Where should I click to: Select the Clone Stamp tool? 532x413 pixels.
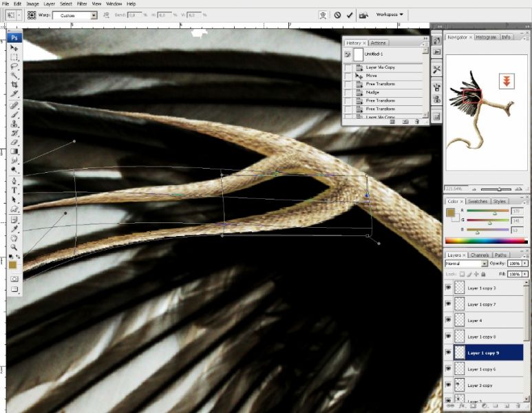14,123
